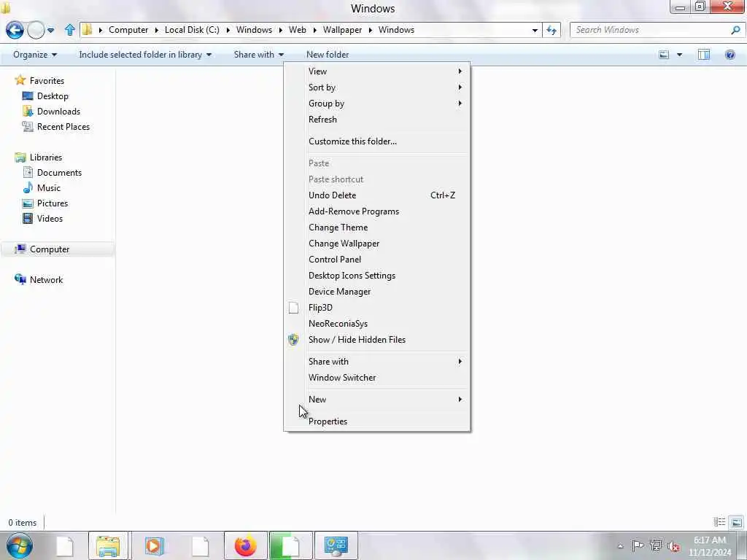The width and height of the screenshot is (747, 560).
Task: Open the Music library
Action: pos(49,187)
